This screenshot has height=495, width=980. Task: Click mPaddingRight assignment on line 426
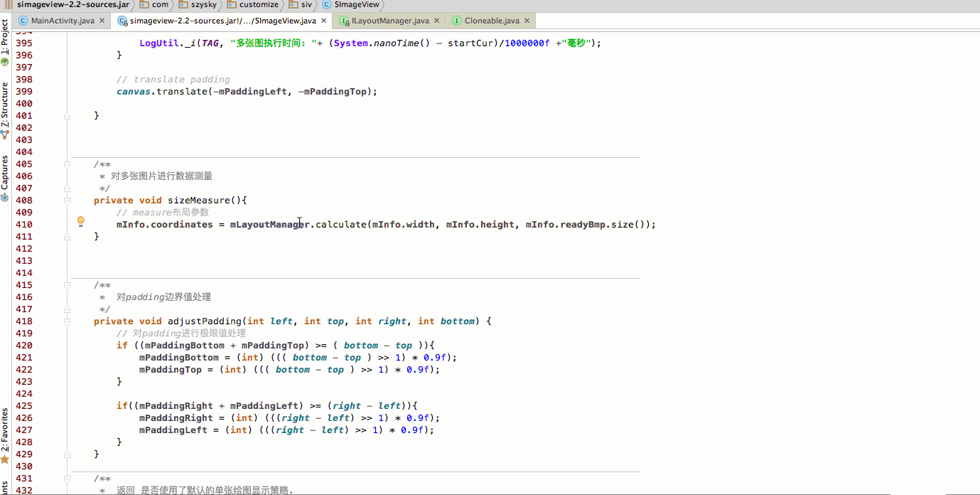click(x=176, y=418)
